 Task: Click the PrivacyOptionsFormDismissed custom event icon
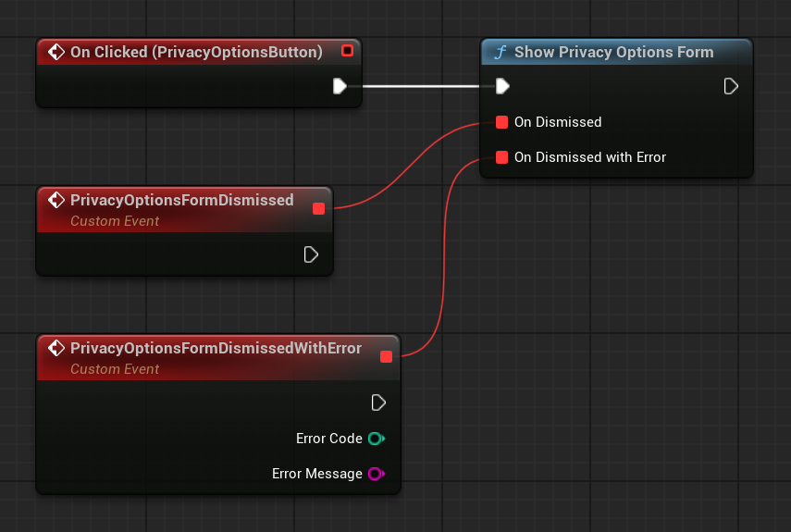(56, 200)
